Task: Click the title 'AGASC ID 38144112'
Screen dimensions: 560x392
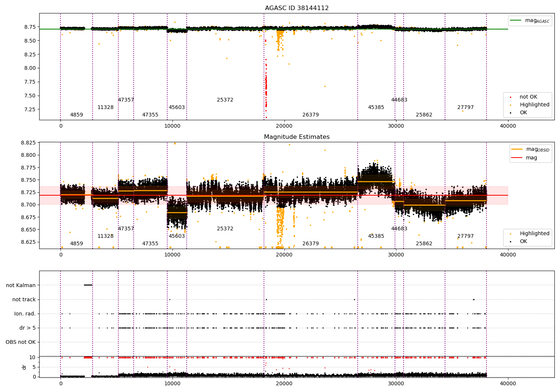Action: (x=297, y=8)
